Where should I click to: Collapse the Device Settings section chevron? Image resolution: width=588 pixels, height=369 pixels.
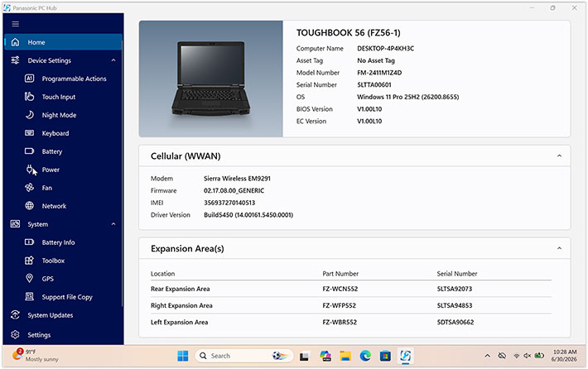113,60
